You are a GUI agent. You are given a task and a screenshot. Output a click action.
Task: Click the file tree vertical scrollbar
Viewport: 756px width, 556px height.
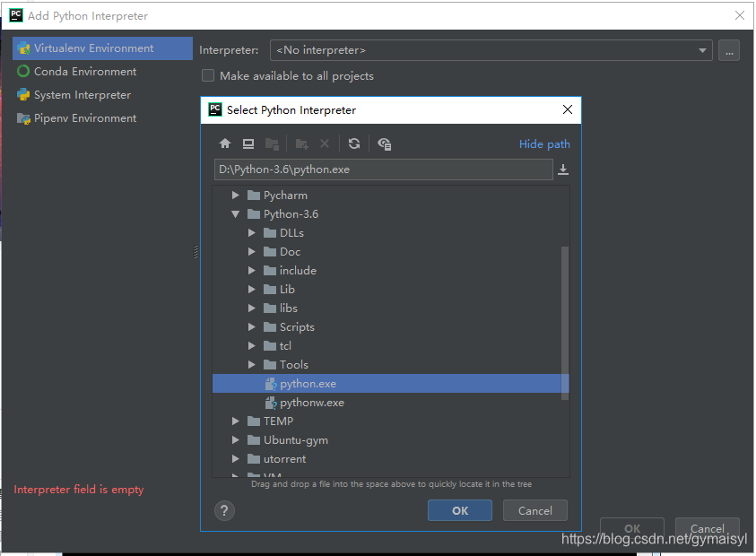pyautogui.click(x=565, y=323)
